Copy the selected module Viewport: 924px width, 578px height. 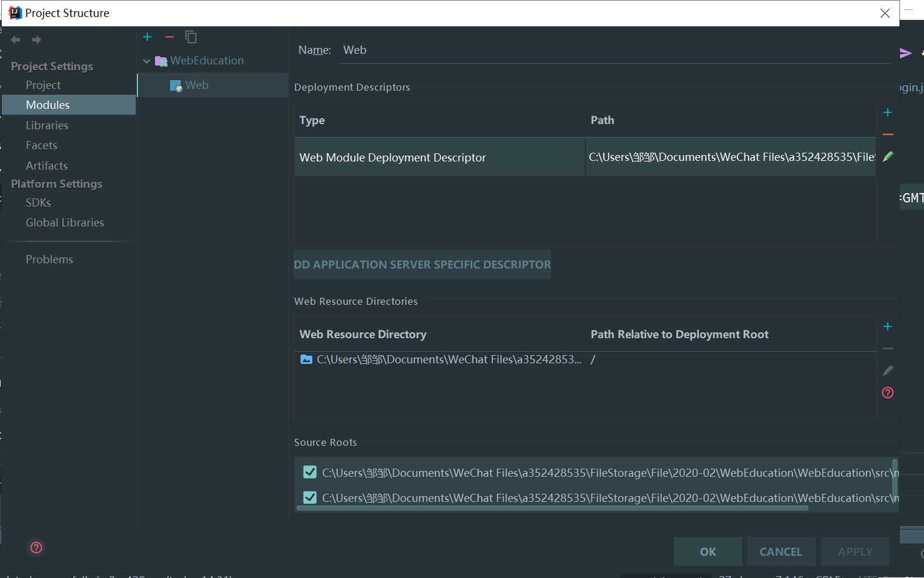[x=191, y=37]
